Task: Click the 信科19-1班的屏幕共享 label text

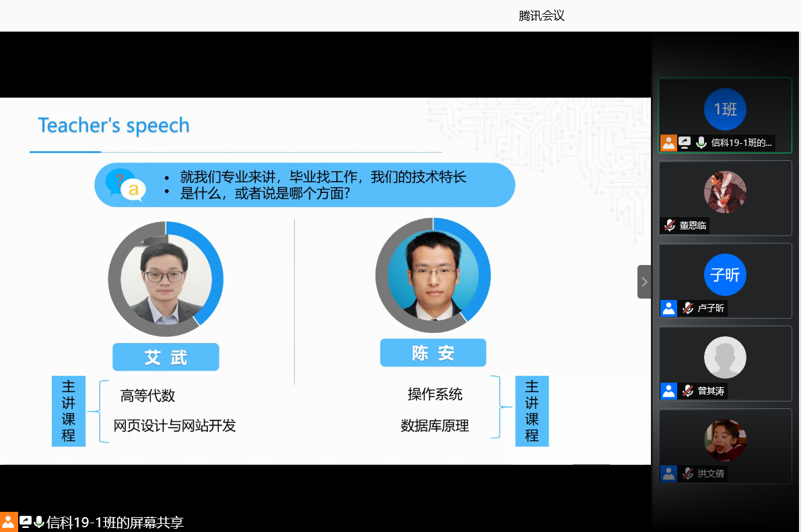Action: 115,523
